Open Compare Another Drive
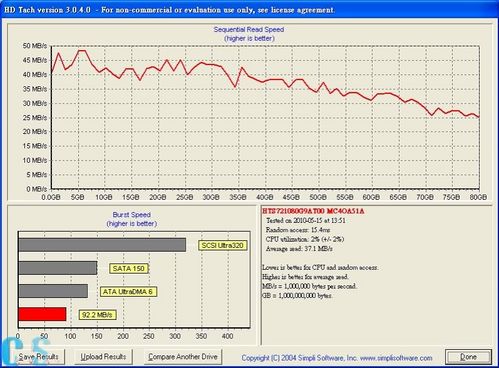The height and width of the screenshot is (368, 499). 183,357
